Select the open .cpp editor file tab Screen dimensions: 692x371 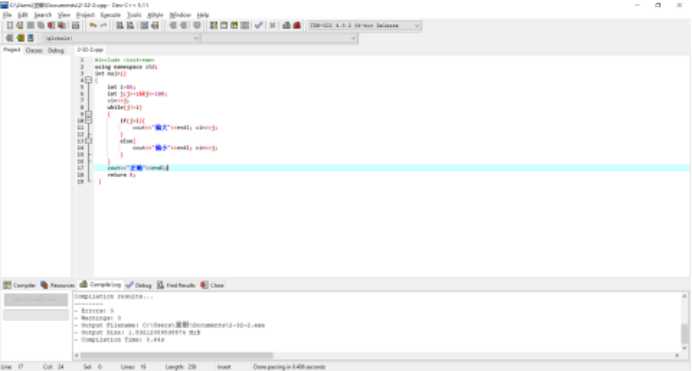click(90, 50)
